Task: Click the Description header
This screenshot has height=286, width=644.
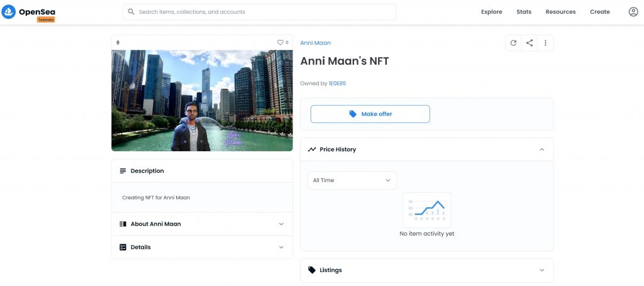Action: [202, 171]
